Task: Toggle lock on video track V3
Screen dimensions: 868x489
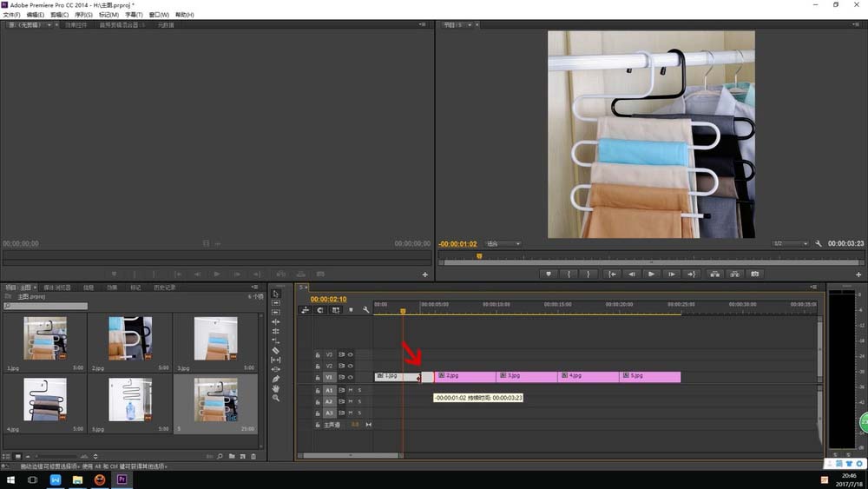Action: click(318, 354)
